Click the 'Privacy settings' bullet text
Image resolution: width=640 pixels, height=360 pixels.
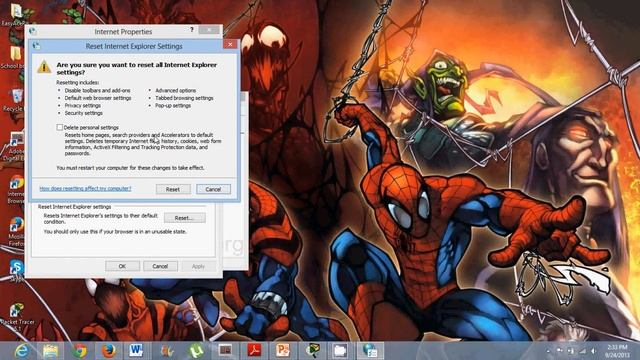pos(82,106)
